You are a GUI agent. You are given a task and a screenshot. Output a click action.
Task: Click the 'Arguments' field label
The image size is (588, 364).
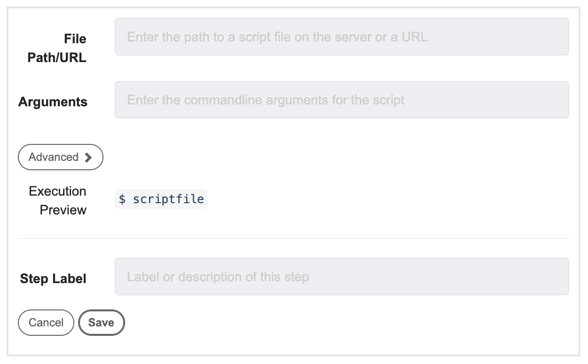tap(53, 102)
